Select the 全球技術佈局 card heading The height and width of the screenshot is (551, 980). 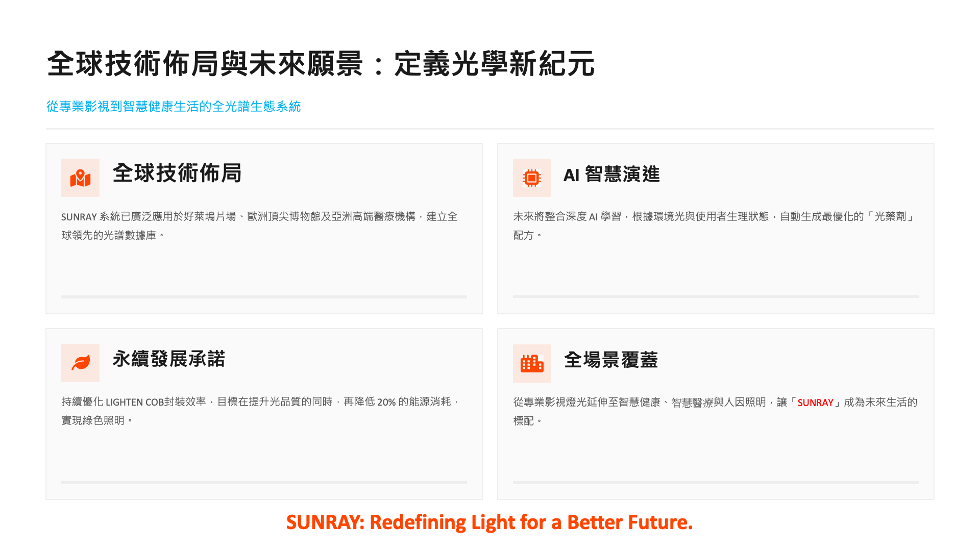177,174
